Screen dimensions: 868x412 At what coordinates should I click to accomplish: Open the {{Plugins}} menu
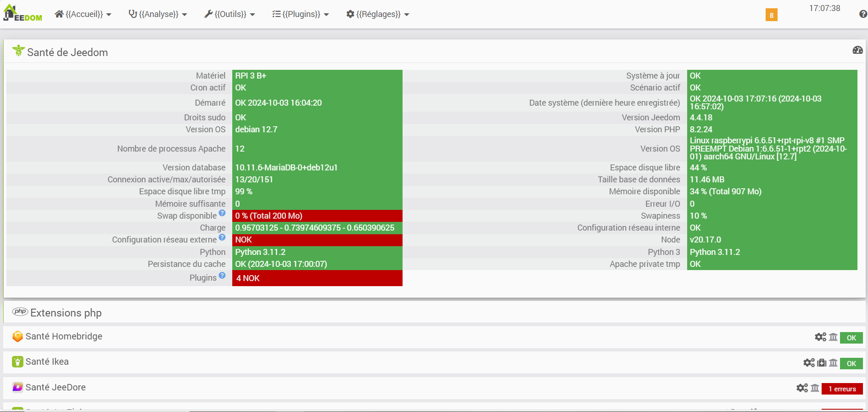(301, 14)
